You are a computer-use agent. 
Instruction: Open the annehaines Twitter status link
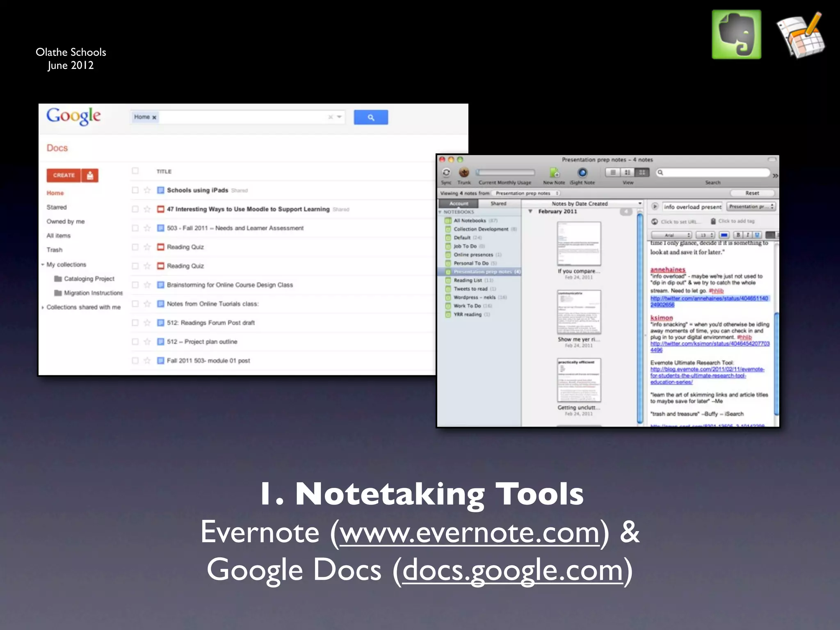tap(709, 301)
